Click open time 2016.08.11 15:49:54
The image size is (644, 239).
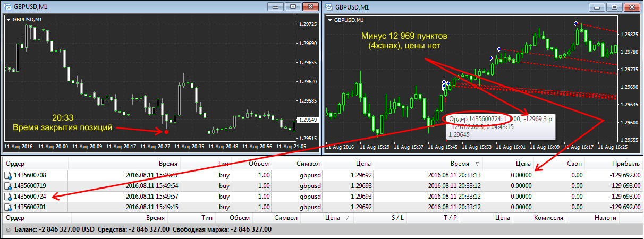pyautogui.click(x=151, y=186)
